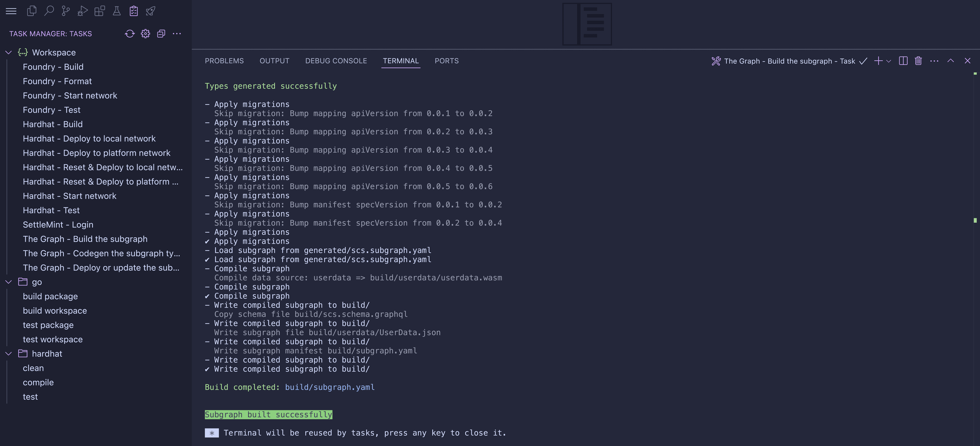Image resolution: width=980 pixels, height=446 pixels.
Task: Open the Extensions view
Action: point(100,11)
